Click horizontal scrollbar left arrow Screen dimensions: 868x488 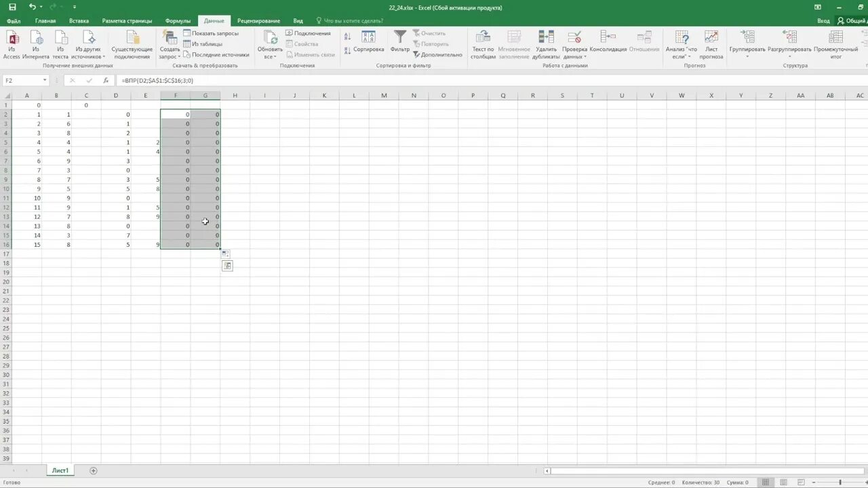point(547,470)
